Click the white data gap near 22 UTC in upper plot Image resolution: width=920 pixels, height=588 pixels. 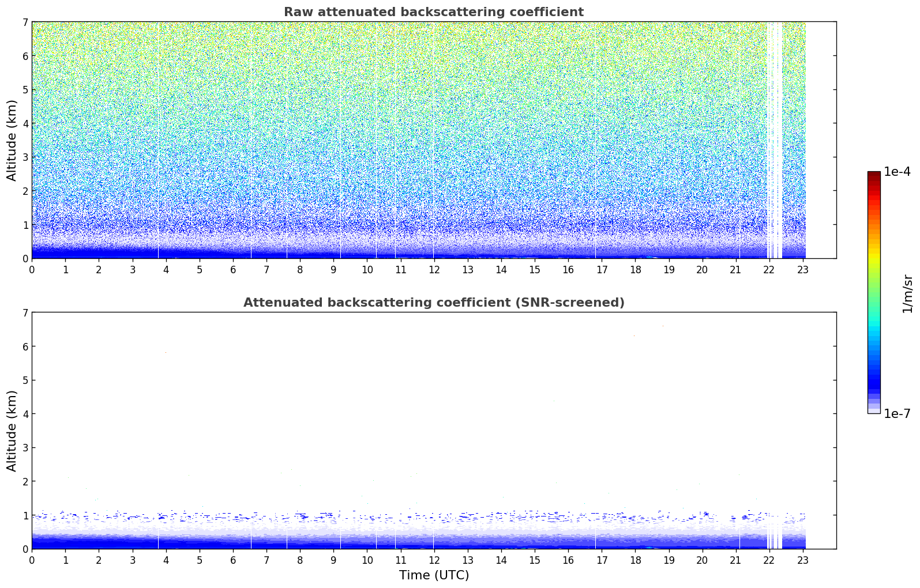click(x=775, y=140)
